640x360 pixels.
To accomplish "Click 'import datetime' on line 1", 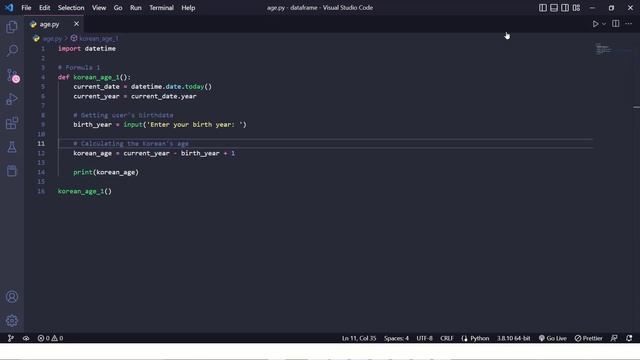I will 87,49.
